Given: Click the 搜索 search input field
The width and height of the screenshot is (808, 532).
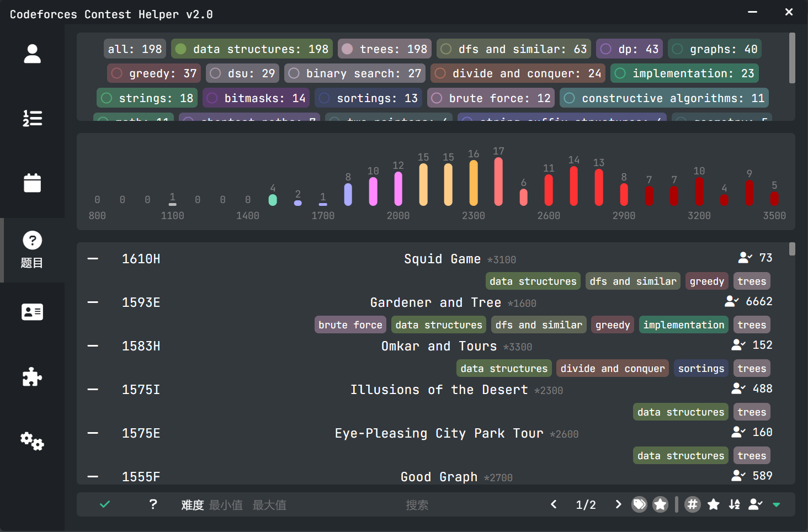Looking at the screenshot, I should [417, 505].
